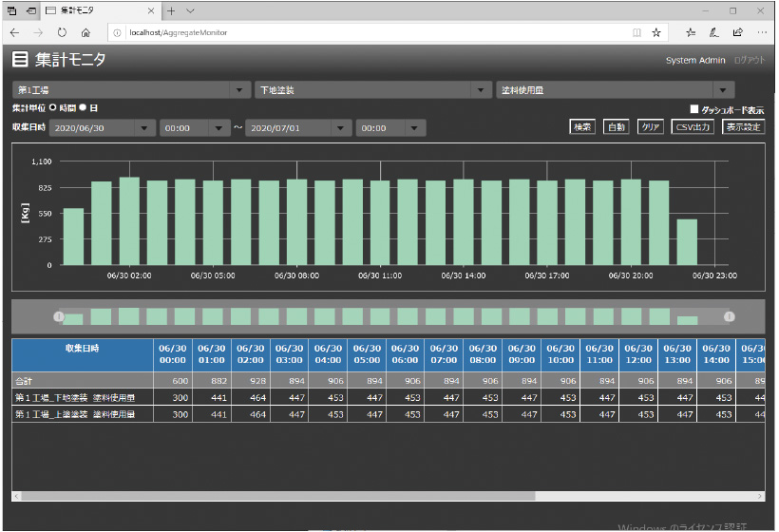Select the 時間 aggregation unit radio
779x532 pixels.
pos(52,107)
